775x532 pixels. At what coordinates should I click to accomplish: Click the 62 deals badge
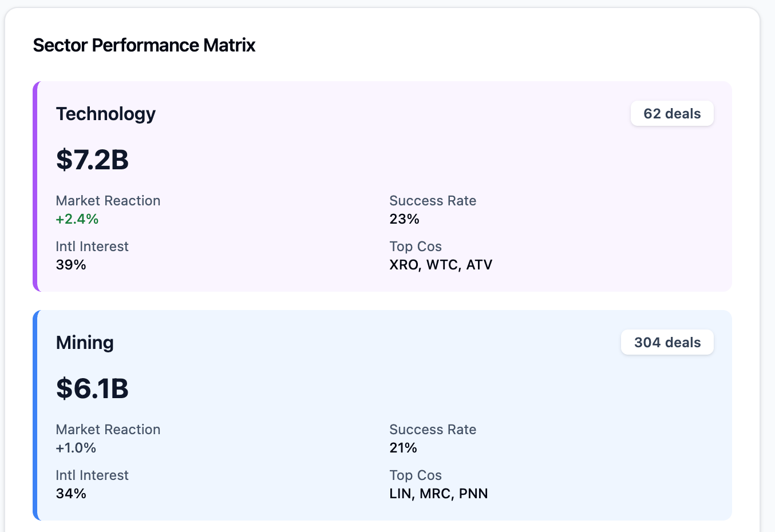click(672, 114)
